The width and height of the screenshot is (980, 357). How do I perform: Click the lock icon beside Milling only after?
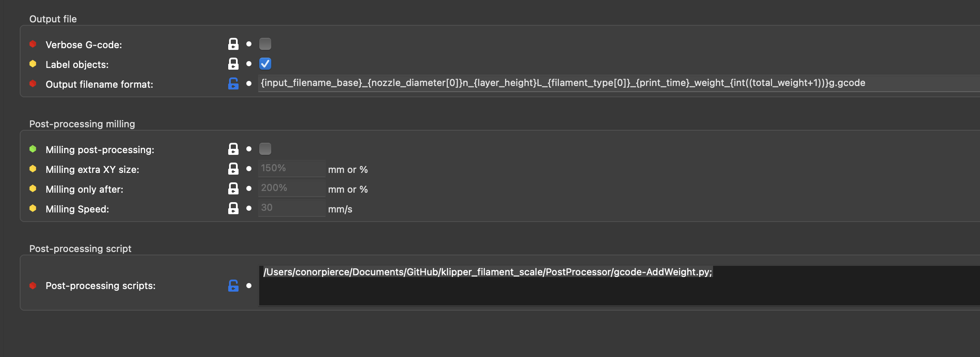(233, 188)
